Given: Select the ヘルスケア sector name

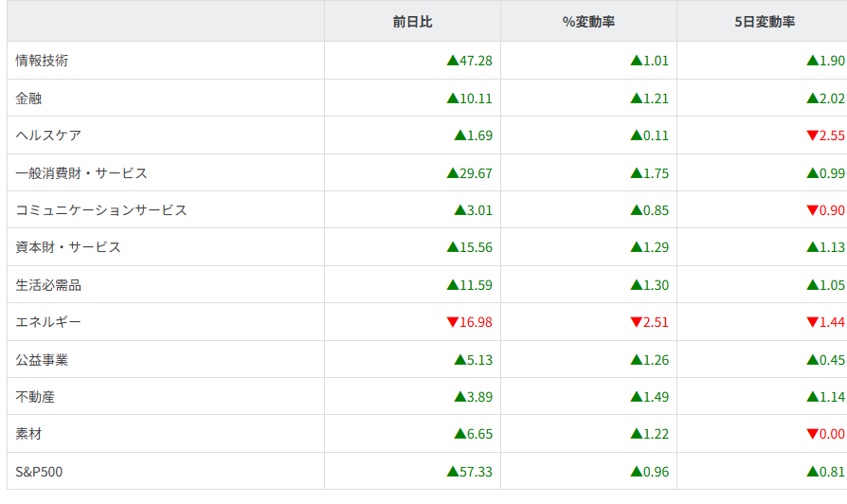Looking at the screenshot, I should [x=48, y=135].
